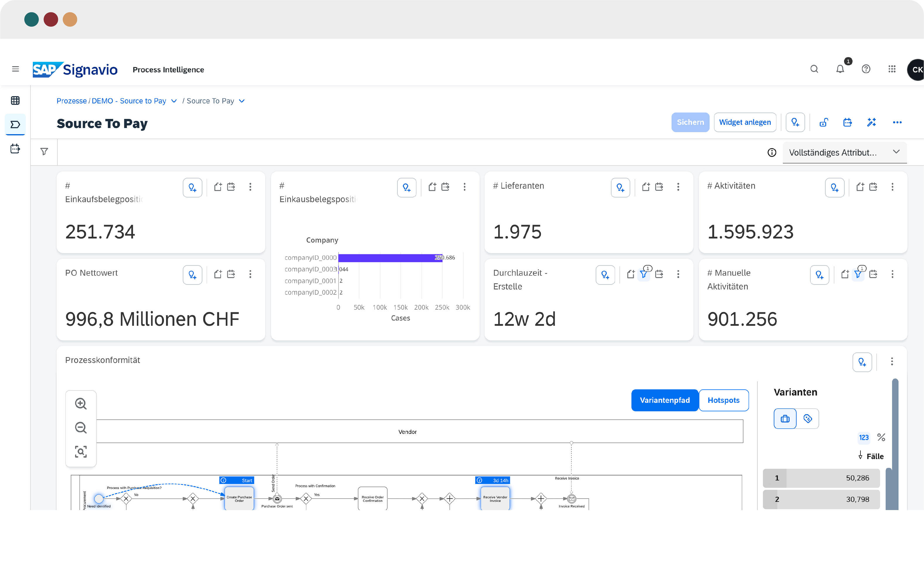Add an insight on the Lieferanten widget lightbulb icon
Viewport: 924px width, 566px height.
point(620,187)
